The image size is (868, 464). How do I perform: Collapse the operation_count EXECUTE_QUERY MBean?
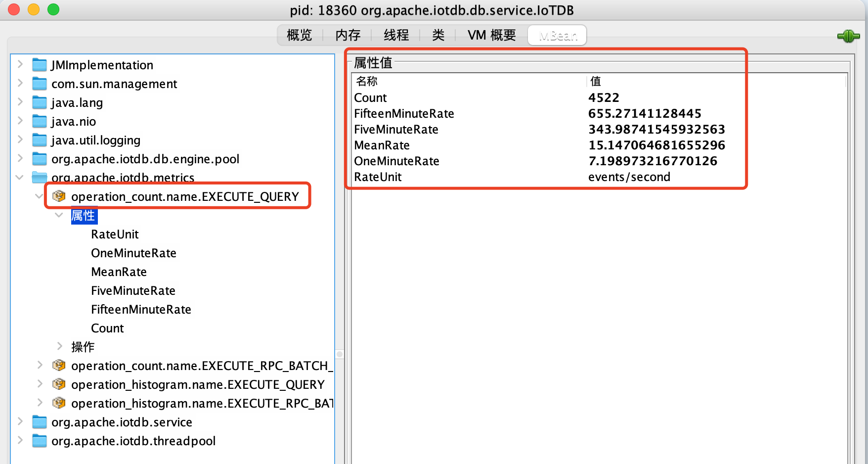click(40, 196)
